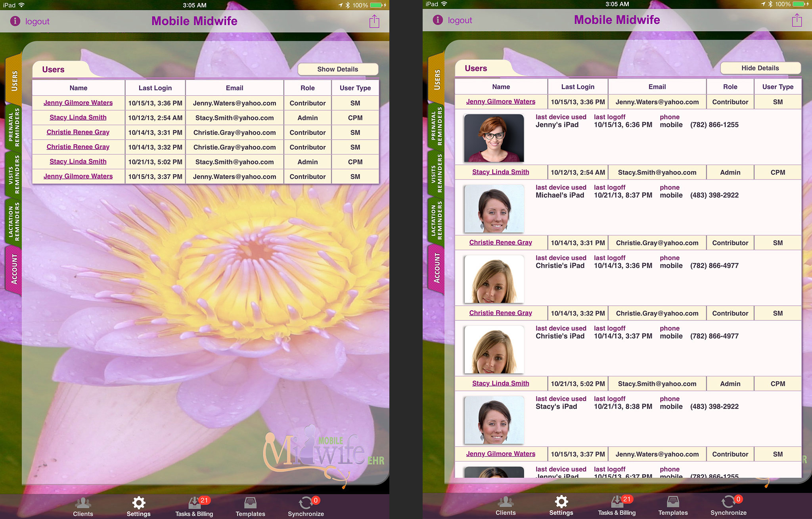Screen dimensions: 812x519
Task: Tap the Wi-Fi icon on right iPad status bar
Action: point(444,4)
